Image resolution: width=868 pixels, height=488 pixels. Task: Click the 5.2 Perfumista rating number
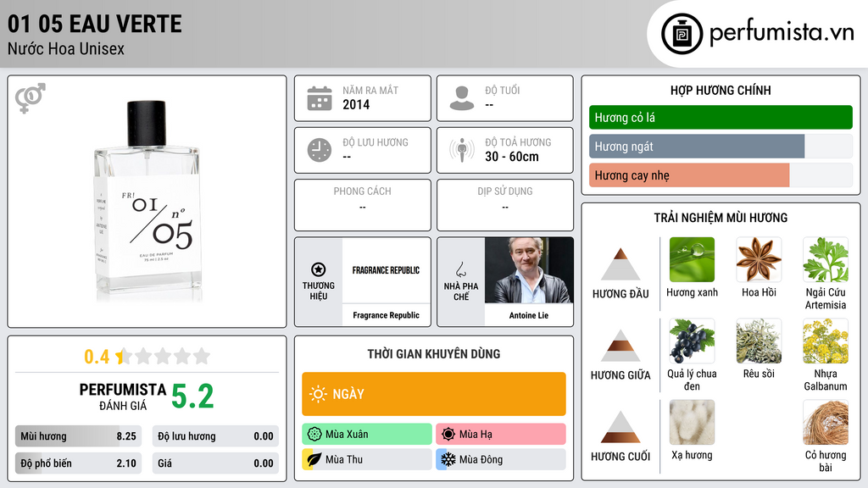[192, 396]
